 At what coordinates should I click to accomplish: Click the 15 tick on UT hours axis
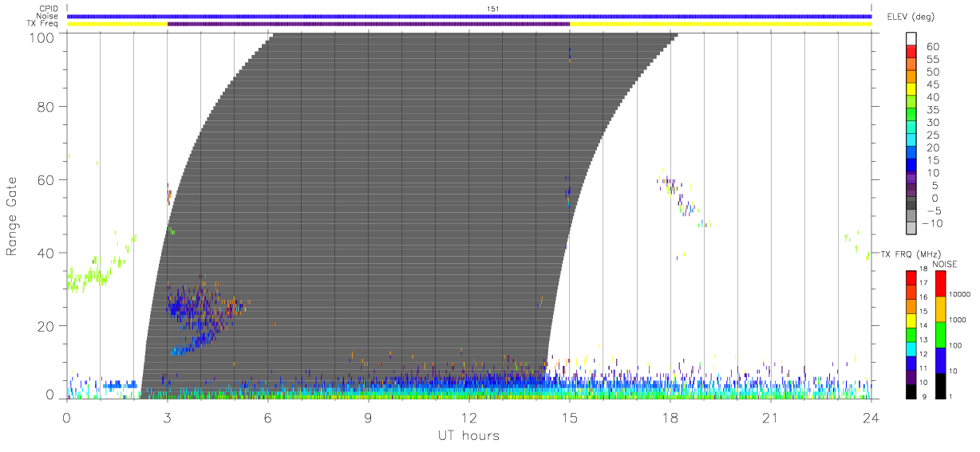click(x=570, y=417)
